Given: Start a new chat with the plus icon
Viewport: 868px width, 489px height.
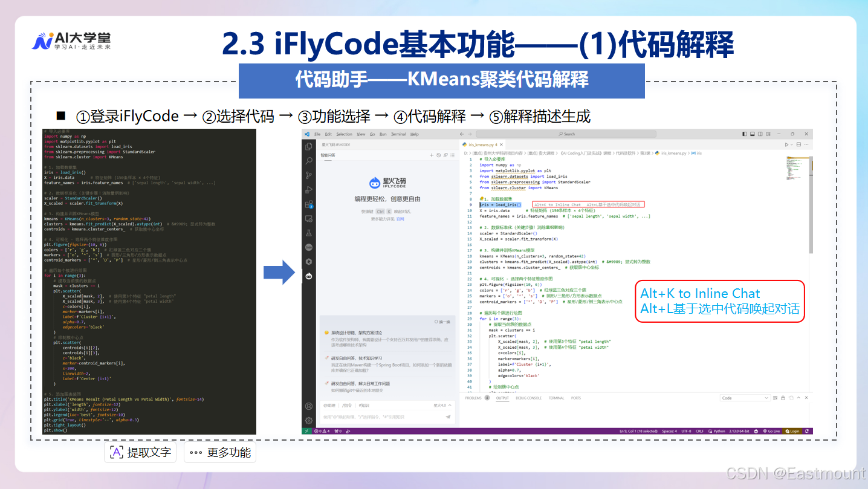Looking at the screenshot, I should point(432,155).
